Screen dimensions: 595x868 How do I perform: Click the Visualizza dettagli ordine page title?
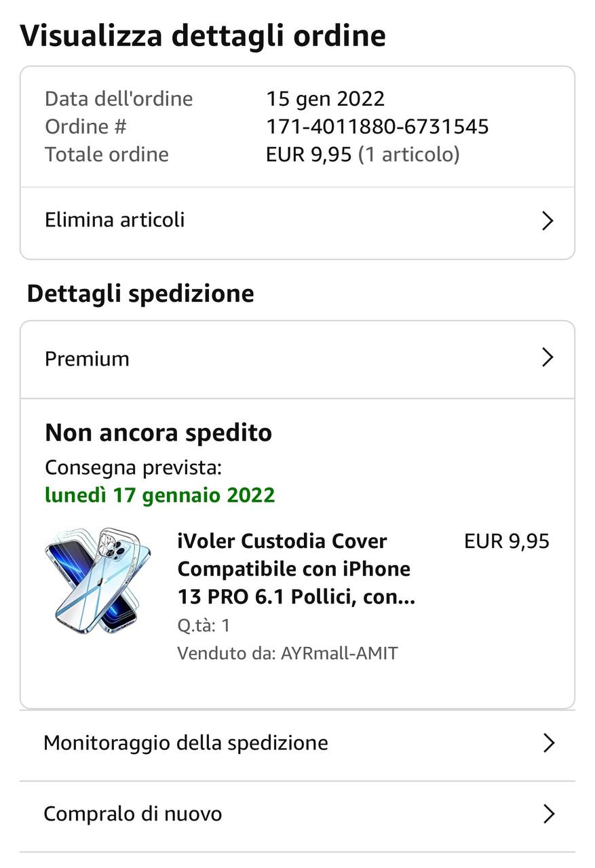pos(203,36)
